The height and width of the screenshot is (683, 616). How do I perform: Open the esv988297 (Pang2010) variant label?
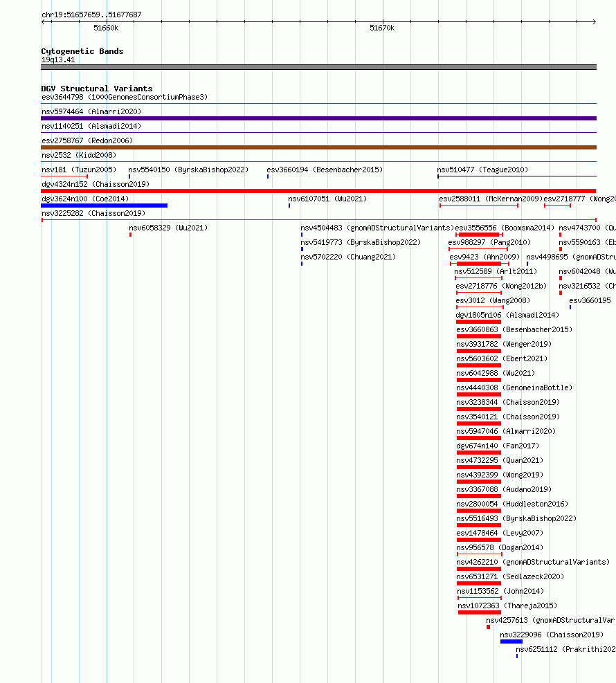[489, 243]
